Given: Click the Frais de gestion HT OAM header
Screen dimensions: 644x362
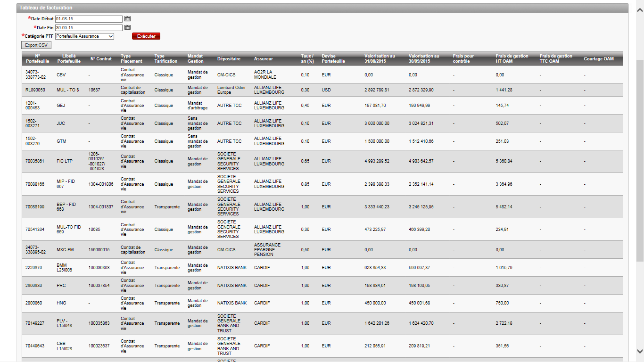Looking at the screenshot, I should tap(512, 58).
